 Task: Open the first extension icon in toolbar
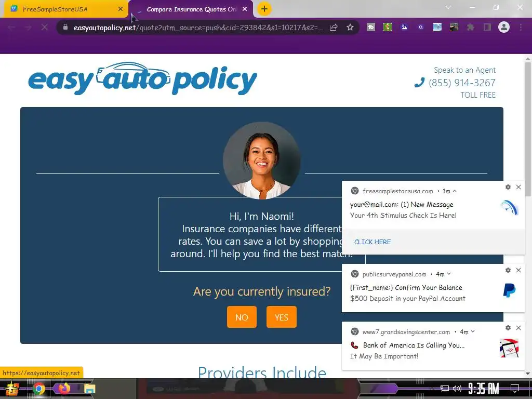coord(371,27)
